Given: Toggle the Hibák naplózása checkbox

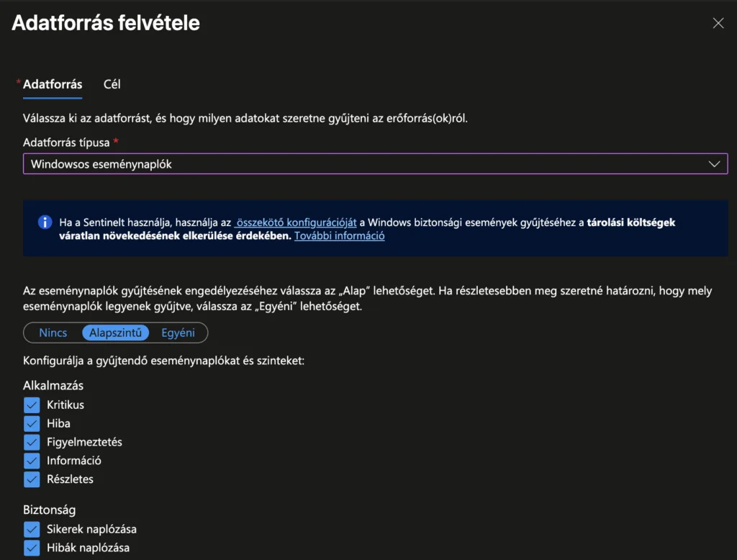Looking at the screenshot, I should point(32,548).
